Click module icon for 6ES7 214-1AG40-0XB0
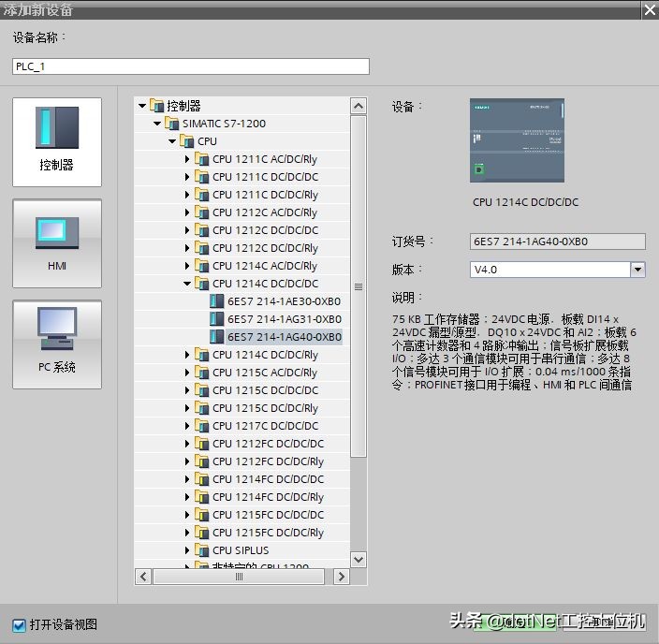The image size is (659, 644). click(217, 337)
